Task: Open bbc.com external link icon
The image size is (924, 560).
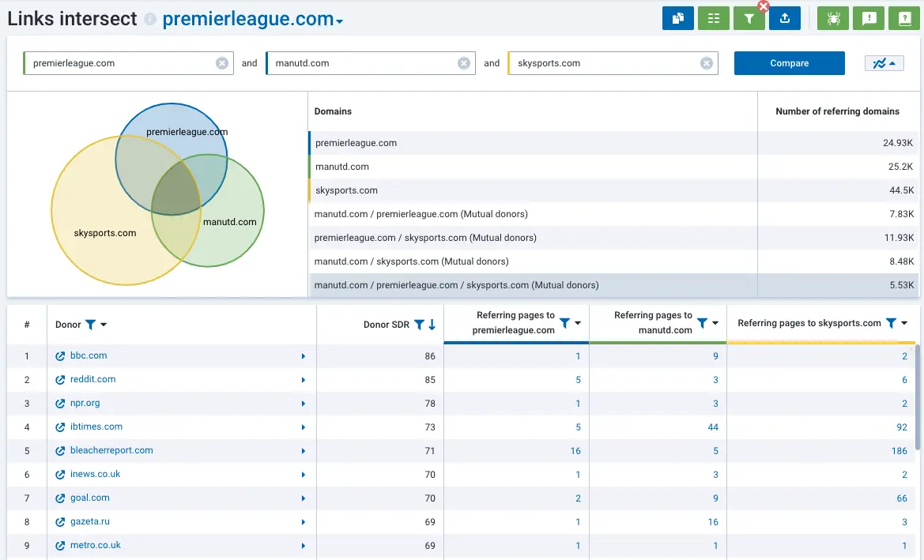Action: point(60,356)
